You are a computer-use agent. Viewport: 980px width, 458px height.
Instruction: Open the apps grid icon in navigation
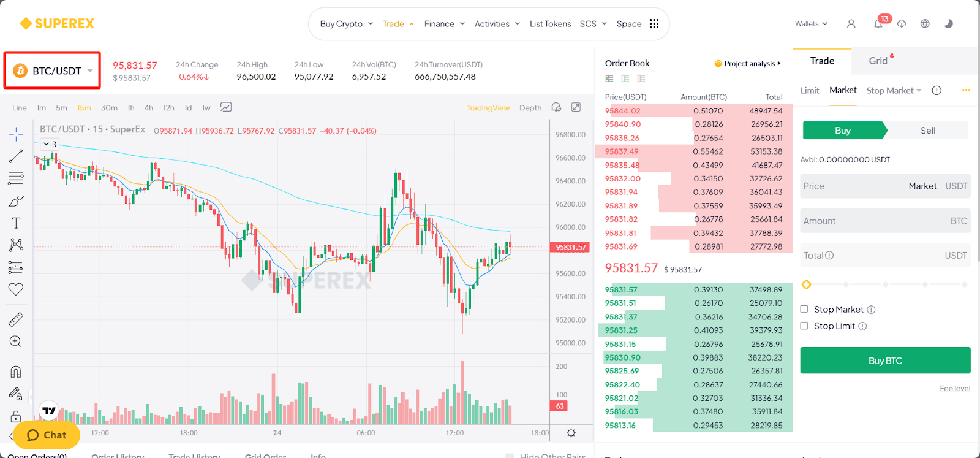point(654,23)
